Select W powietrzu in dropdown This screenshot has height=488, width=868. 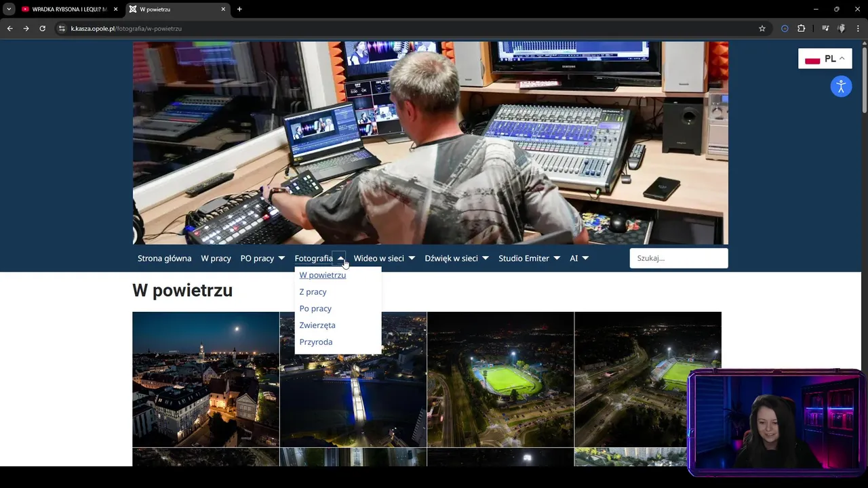pos(323,275)
